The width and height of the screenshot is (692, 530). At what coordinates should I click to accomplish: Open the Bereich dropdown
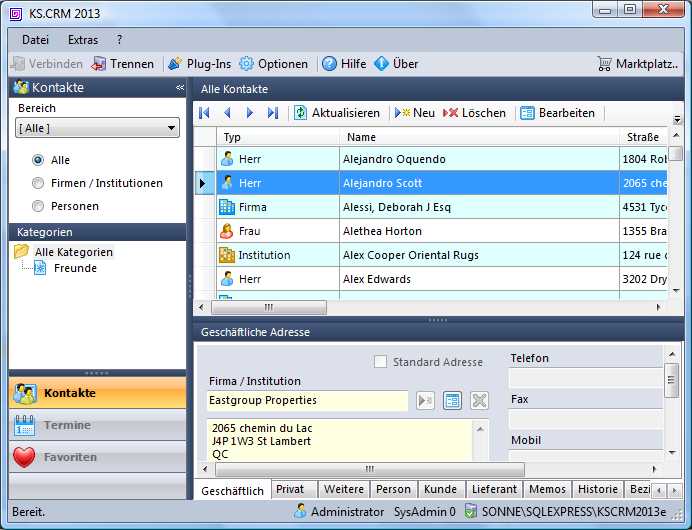(x=98, y=128)
